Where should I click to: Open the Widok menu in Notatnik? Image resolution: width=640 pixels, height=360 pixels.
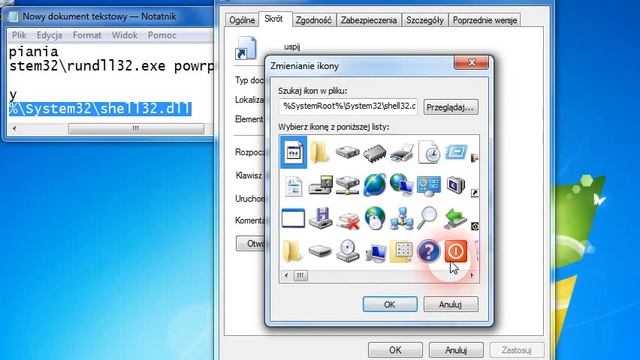124,35
